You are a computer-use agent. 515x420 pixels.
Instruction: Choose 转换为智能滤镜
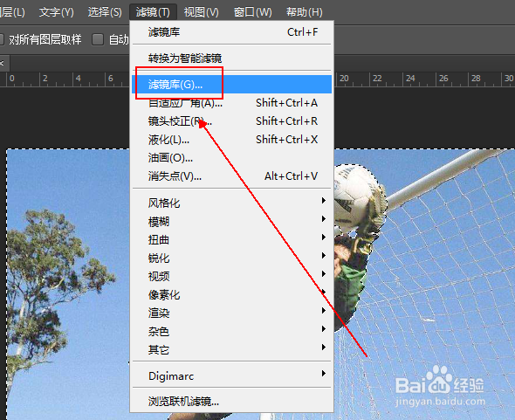click(232, 59)
